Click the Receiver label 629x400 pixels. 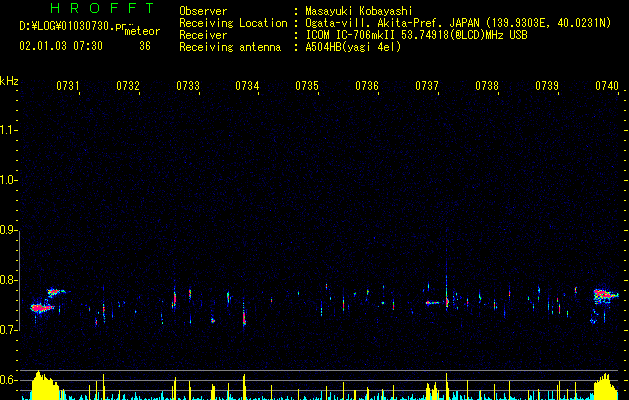click(x=203, y=35)
